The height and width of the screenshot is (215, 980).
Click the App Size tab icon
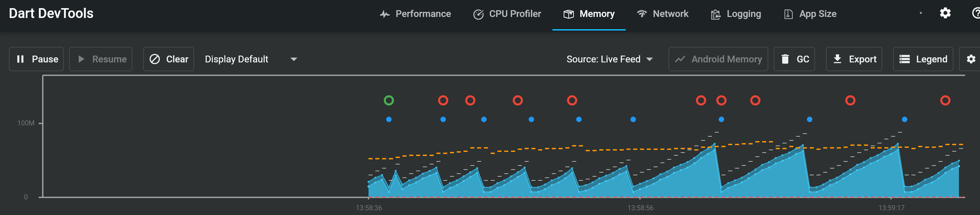click(x=788, y=15)
